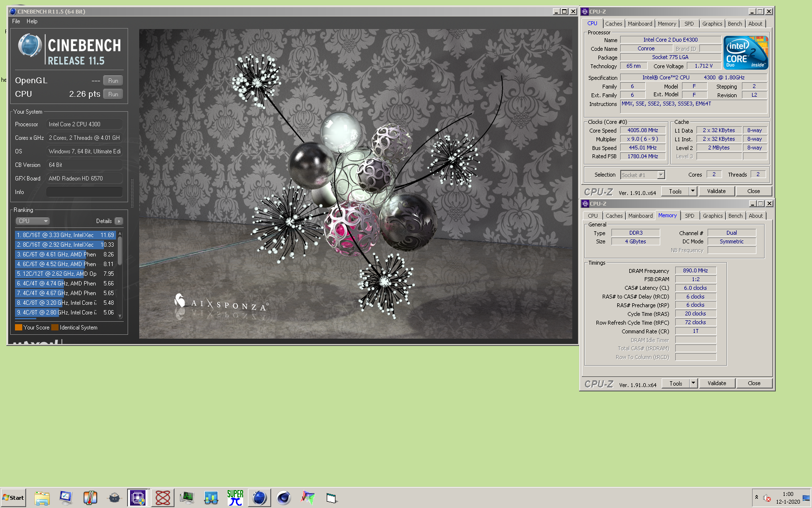This screenshot has height=508, width=812.
Task: Open SPD tab in upper CPU-Z
Action: [x=689, y=24]
